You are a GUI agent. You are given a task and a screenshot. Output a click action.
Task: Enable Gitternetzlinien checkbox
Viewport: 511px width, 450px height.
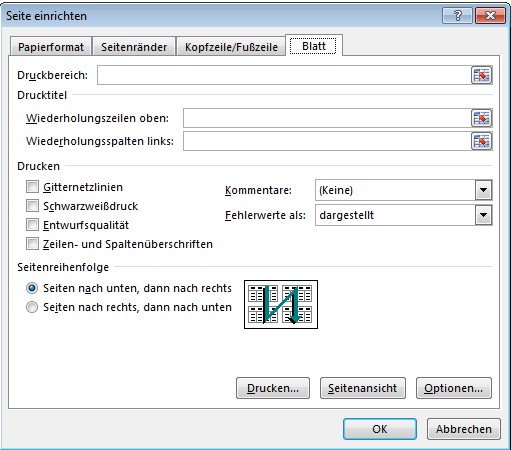point(32,187)
